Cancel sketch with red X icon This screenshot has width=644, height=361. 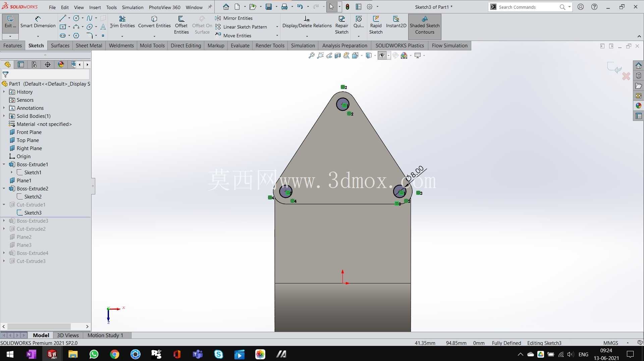click(626, 76)
